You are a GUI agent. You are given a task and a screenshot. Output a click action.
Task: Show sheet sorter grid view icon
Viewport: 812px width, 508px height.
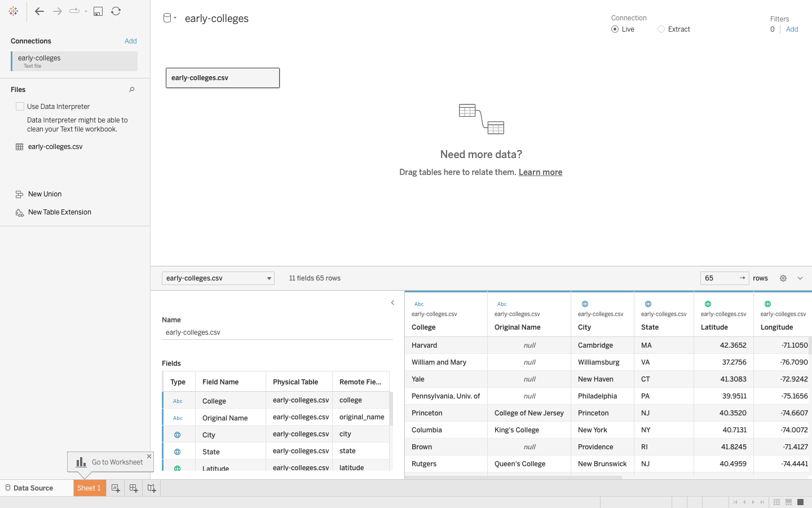776,502
